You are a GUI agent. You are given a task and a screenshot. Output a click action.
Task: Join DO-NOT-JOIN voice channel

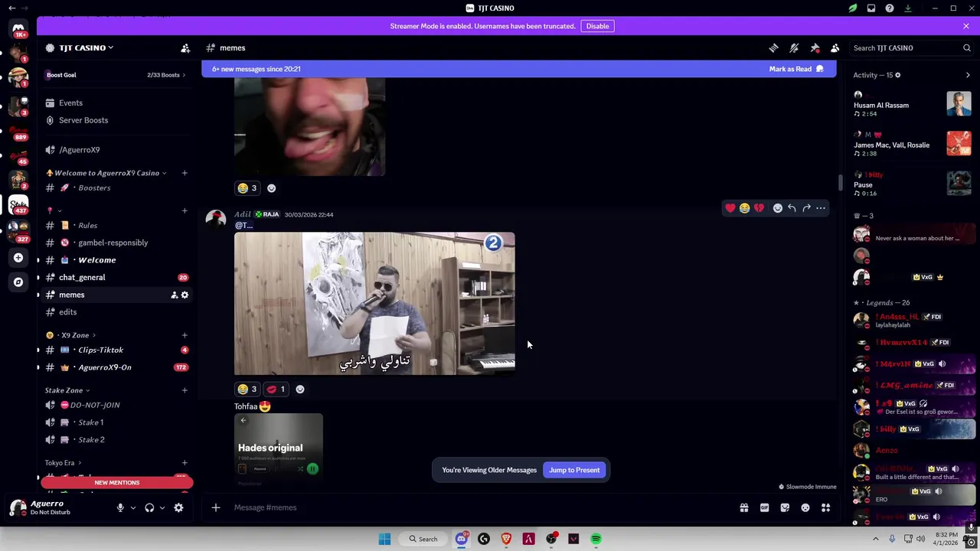click(115, 405)
